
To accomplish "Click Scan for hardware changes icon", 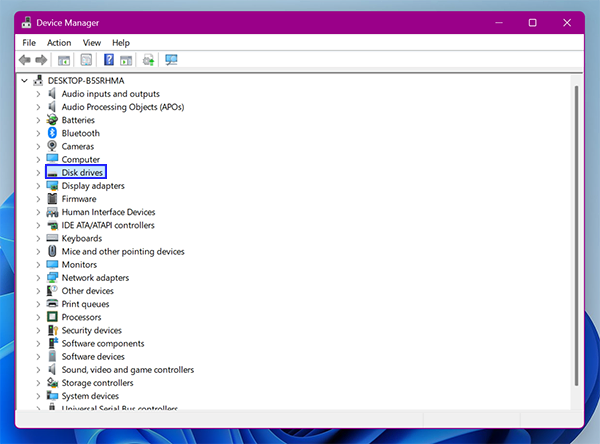I will click(171, 60).
